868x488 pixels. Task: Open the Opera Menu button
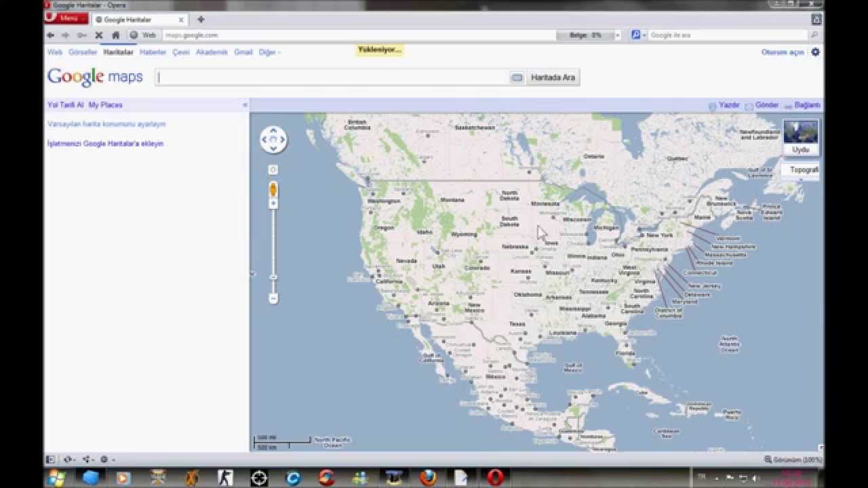(x=66, y=18)
